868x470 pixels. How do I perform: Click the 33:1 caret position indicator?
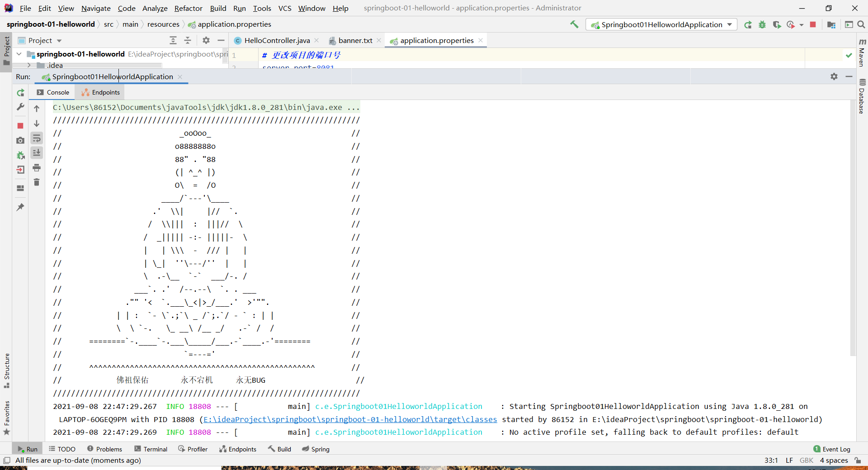(x=771, y=461)
